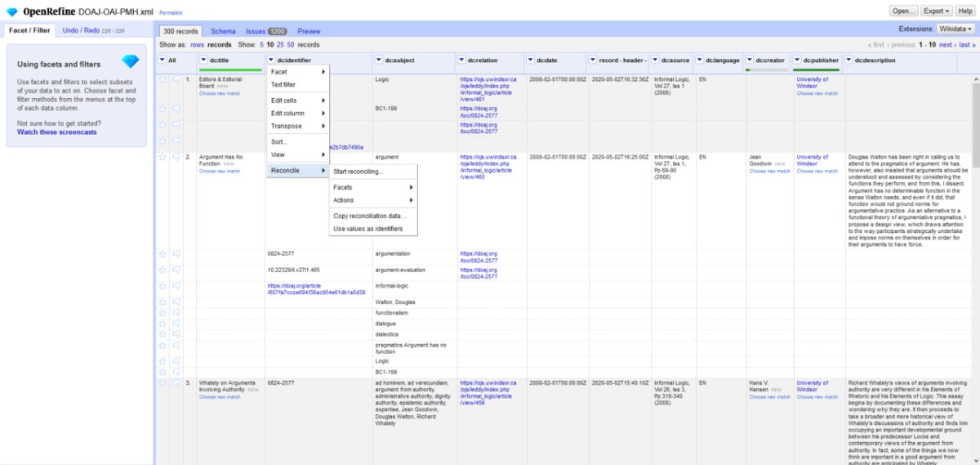
Task: Open the dc:date column dropdown arrow
Action: (x=532, y=60)
